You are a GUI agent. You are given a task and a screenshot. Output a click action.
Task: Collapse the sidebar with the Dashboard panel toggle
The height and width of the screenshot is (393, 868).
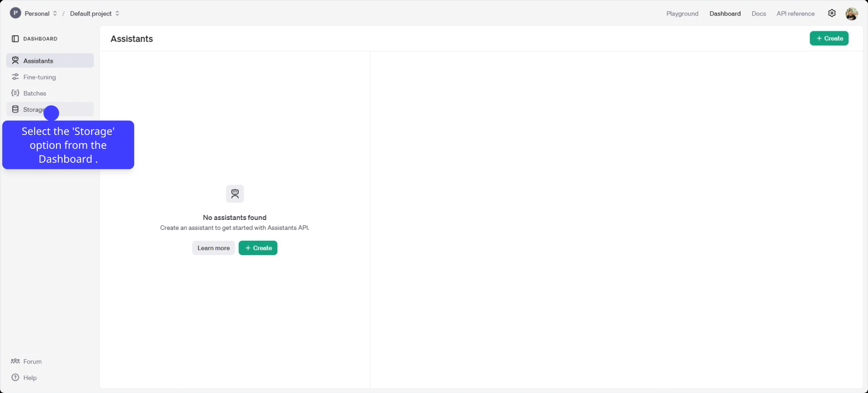point(15,39)
